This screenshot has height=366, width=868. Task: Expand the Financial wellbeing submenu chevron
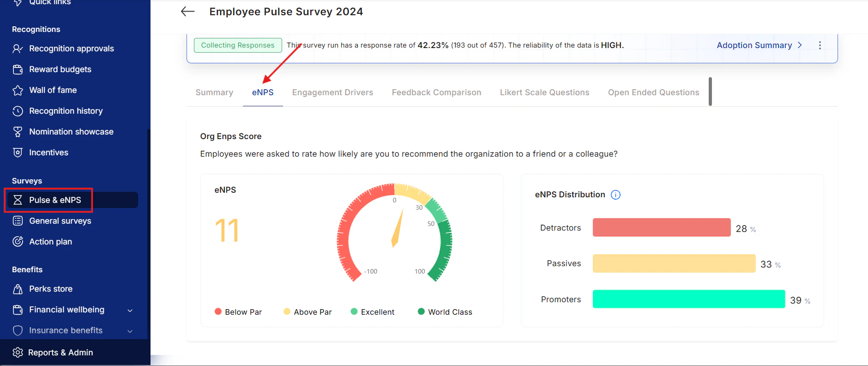coord(130,311)
